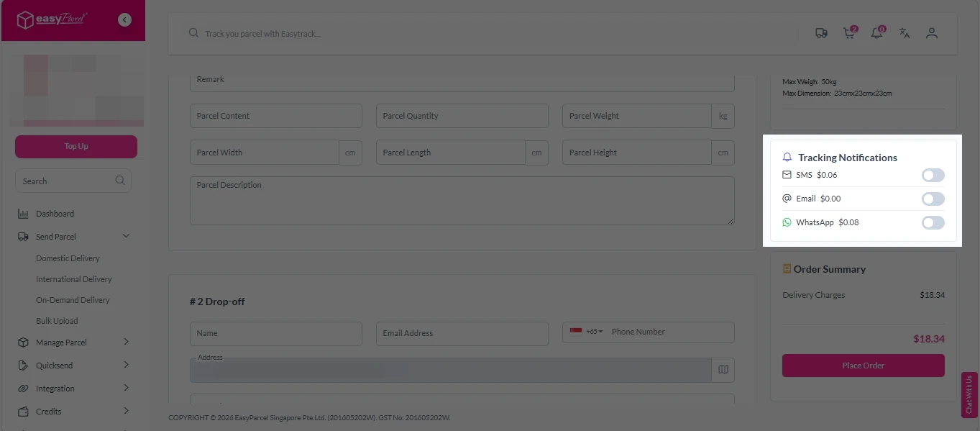The height and width of the screenshot is (431, 980).
Task: Open the map picker beside the Address field
Action: click(723, 369)
